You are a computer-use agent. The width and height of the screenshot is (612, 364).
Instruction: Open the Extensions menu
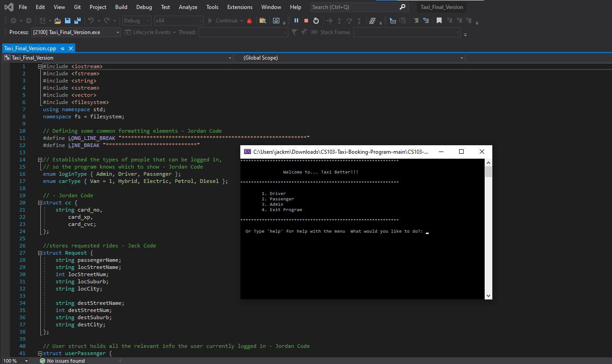pos(240,7)
